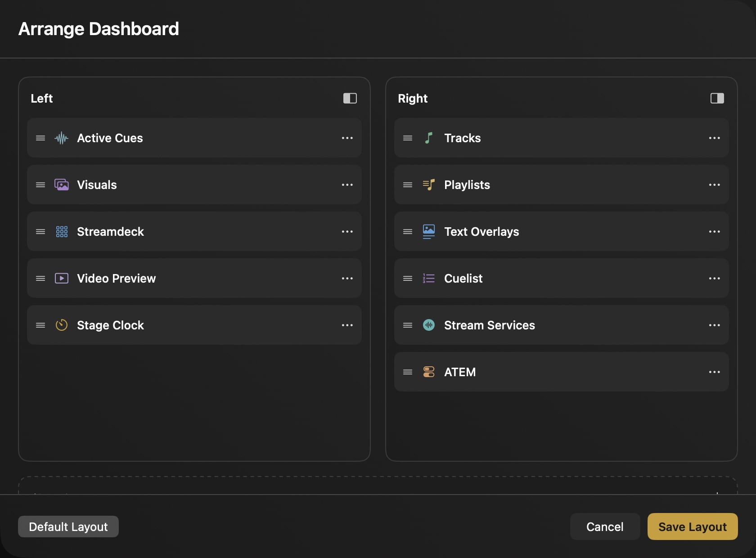Screen dimensions: 756x558
Task: Select the Stage Clock label
Action: click(x=110, y=325)
